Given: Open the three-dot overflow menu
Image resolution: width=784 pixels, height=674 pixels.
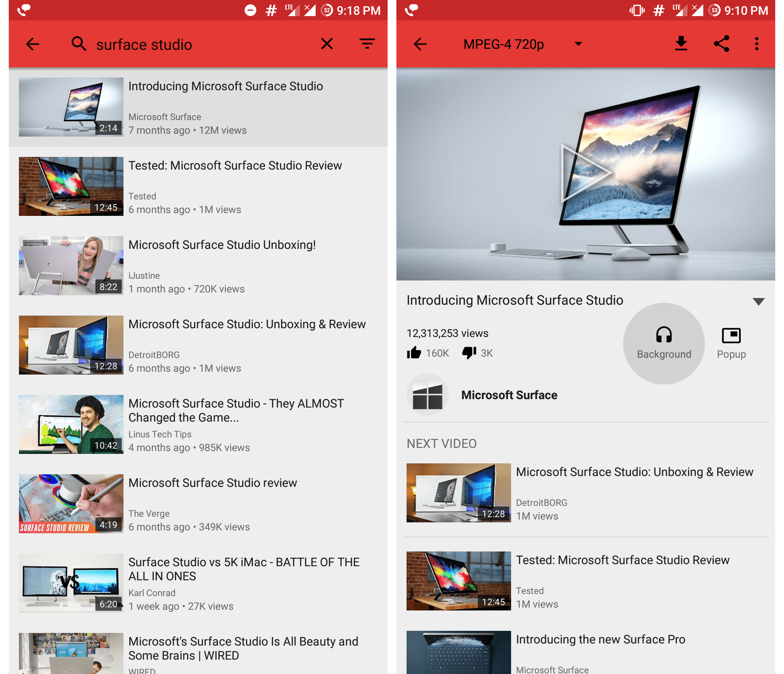Looking at the screenshot, I should tap(756, 44).
